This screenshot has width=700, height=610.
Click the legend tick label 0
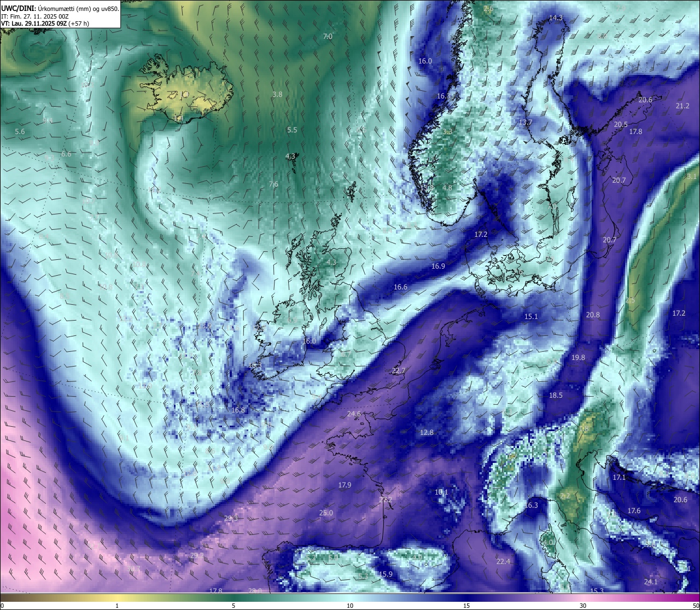pyautogui.click(x=2, y=606)
